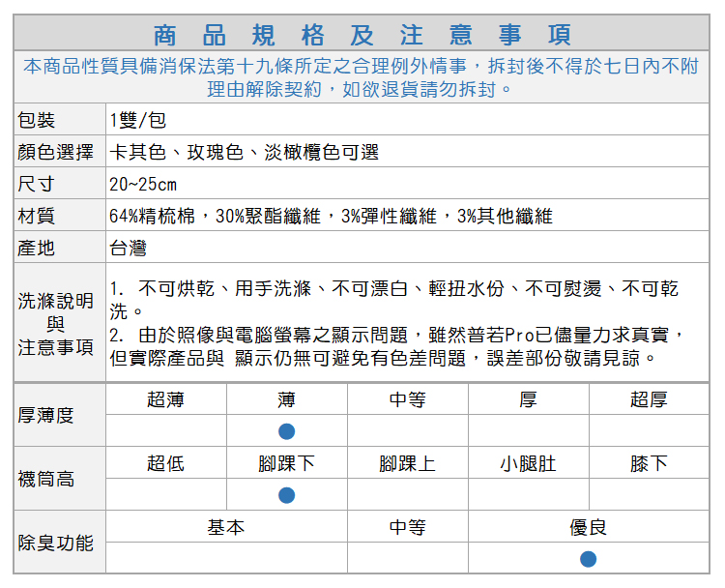The image size is (725, 588).
Task: Click the 薄 thickness header
Action: [x=287, y=399]
